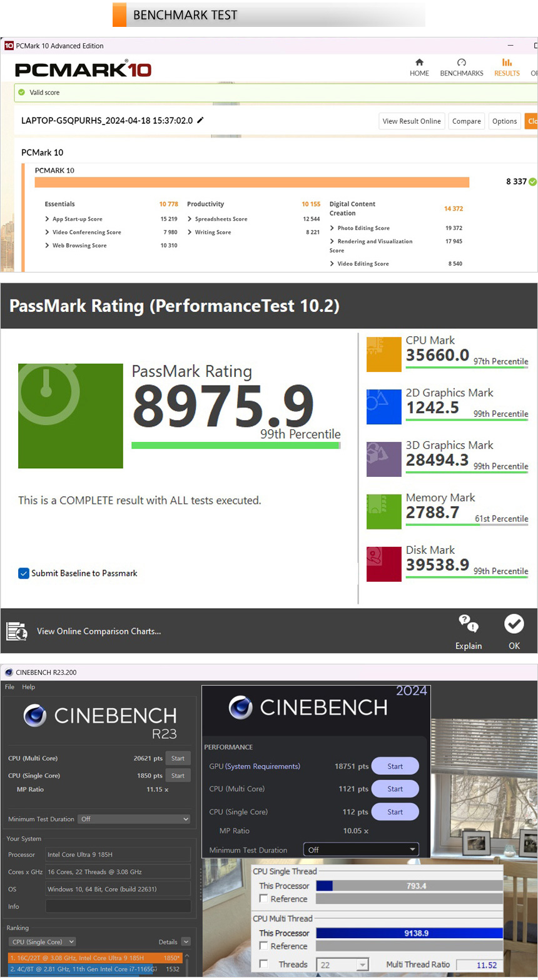Expand Video Conferencing Score
The image size is (538, 980).
tap(47, 232)
